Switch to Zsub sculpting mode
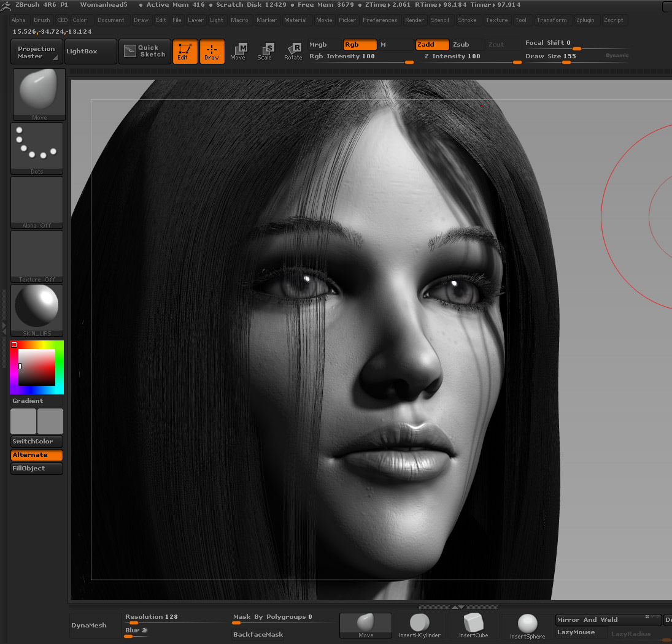The image size is (672, 644). 468,45
